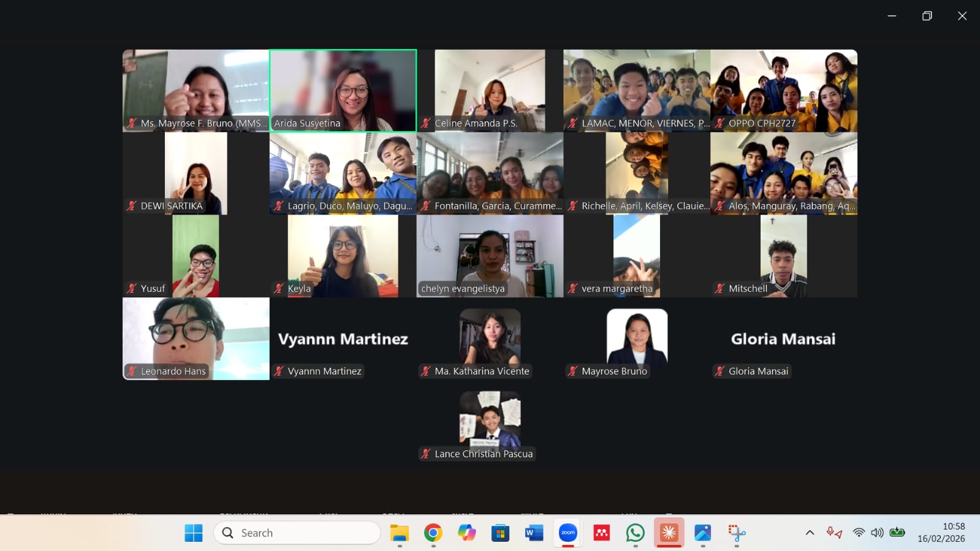Image resolution: width=980 pixels, height=551 pixels.
Task: Click the muted mic icon beside Yusuf
Action: click(132, 288)
